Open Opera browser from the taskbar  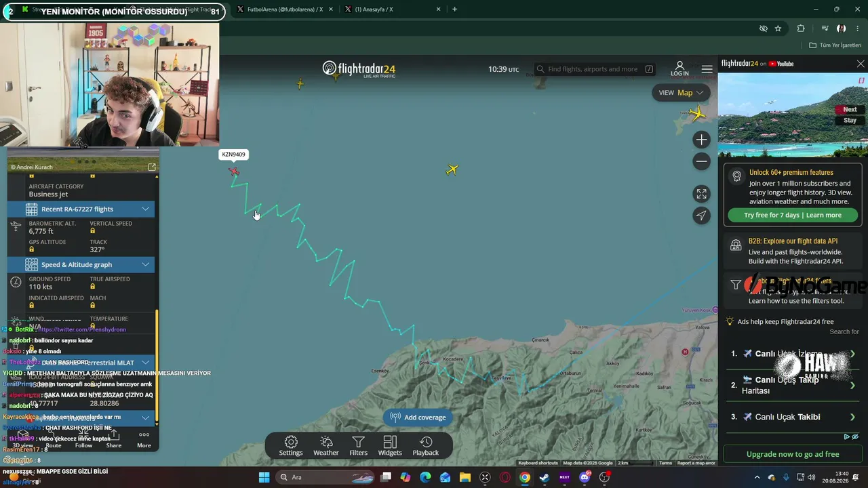[x=505, y=477]
